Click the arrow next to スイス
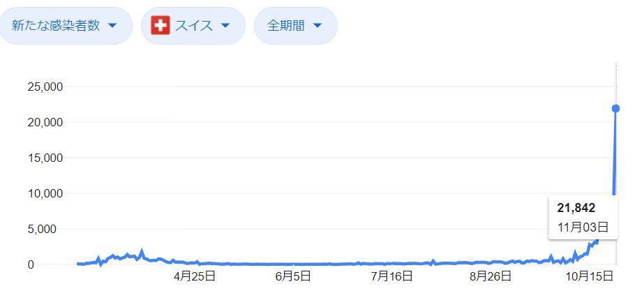This screenshot has height=300, width=644. click(225, 26)
